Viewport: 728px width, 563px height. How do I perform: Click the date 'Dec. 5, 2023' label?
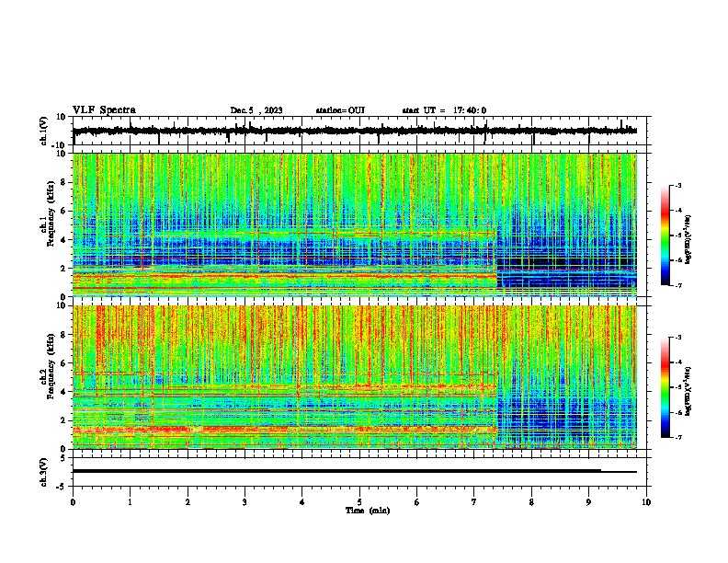(x=256, y=110)
